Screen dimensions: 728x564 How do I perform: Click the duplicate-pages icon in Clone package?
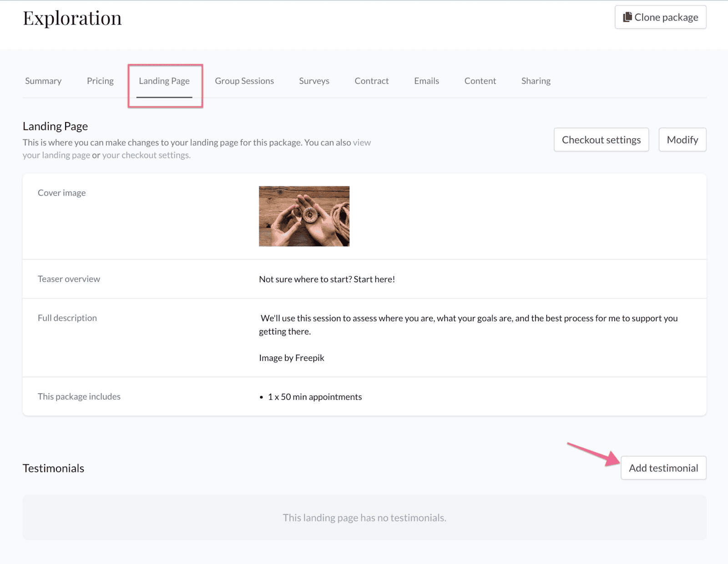pyautogui.click(x=627, y=17)
